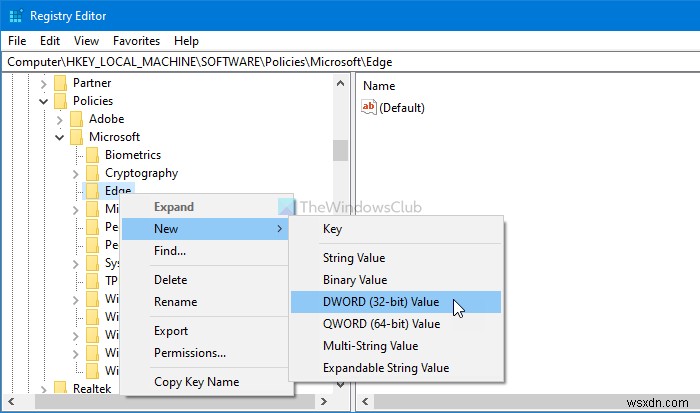Choose Permissions... in the context menu
The height and width of the screenshot is (413, 700).
coord(207,353)
